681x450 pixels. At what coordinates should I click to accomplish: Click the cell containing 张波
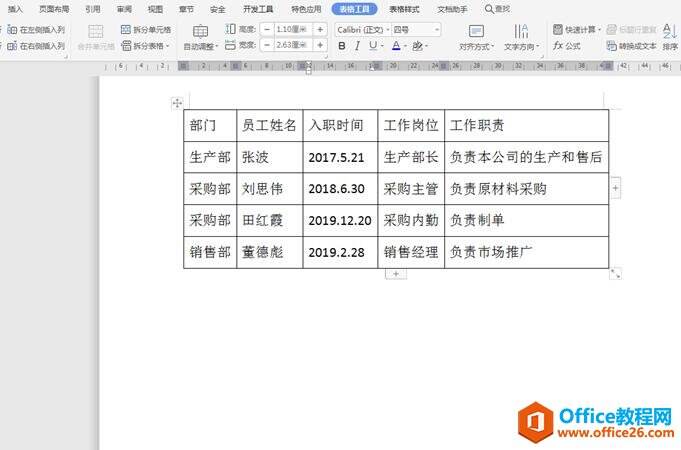[x=270, y=157]
